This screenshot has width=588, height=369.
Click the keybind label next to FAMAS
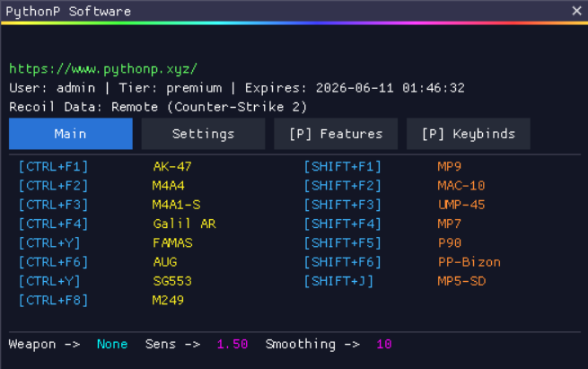pos(49,243)
